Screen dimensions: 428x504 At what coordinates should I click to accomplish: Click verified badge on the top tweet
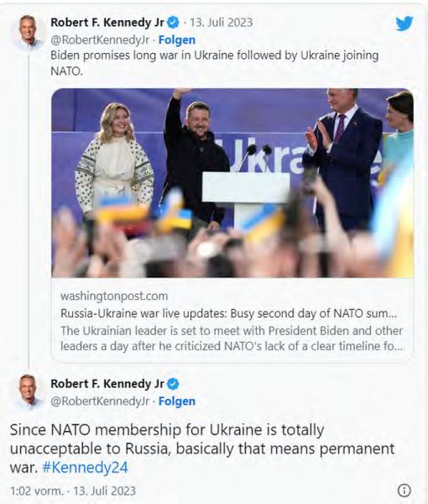[174, 22]
